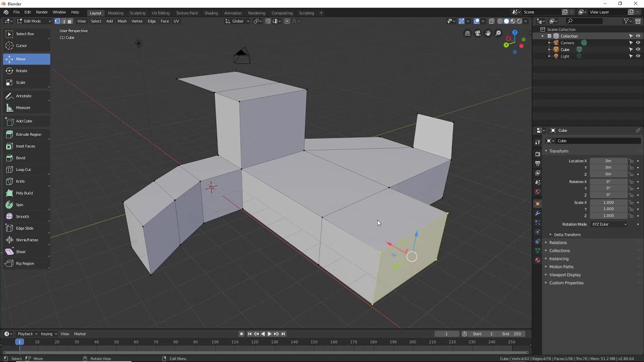
Task: Select the Measure tool
Action: (x=26, y=108)
